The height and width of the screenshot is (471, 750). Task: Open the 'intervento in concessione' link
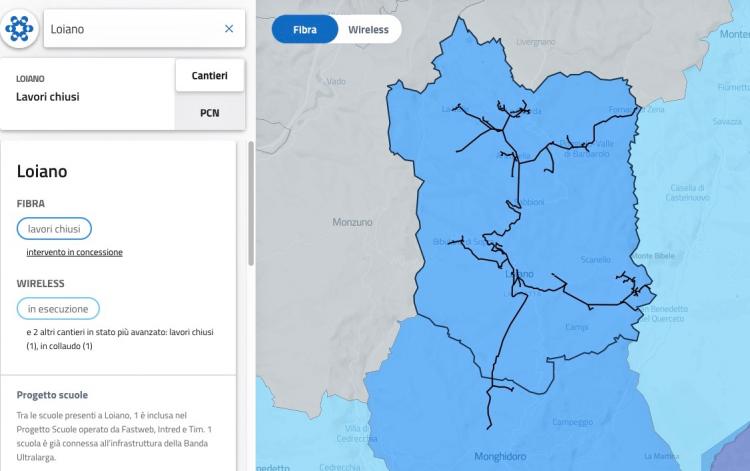[75, 252]
